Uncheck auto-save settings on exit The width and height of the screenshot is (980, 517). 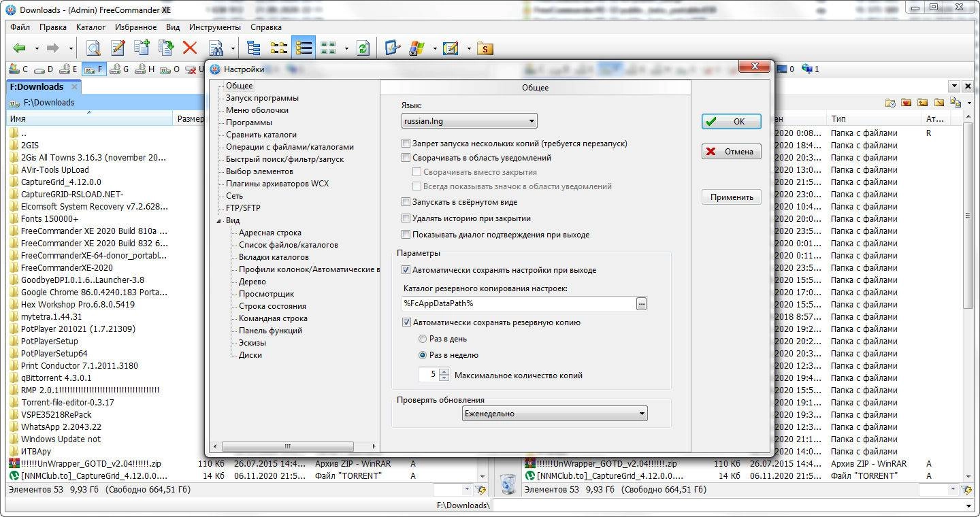406,270
